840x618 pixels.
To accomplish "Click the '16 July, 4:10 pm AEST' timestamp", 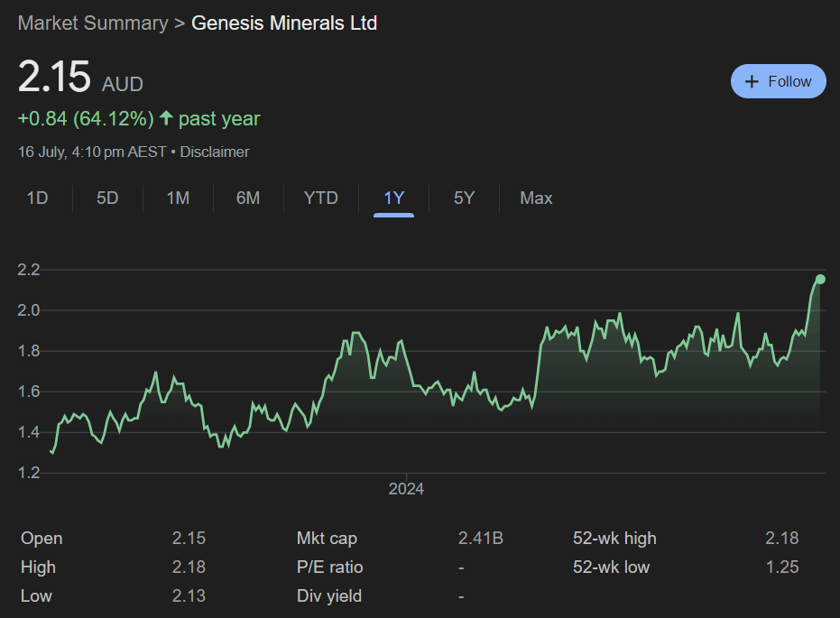I will (92, 152).
